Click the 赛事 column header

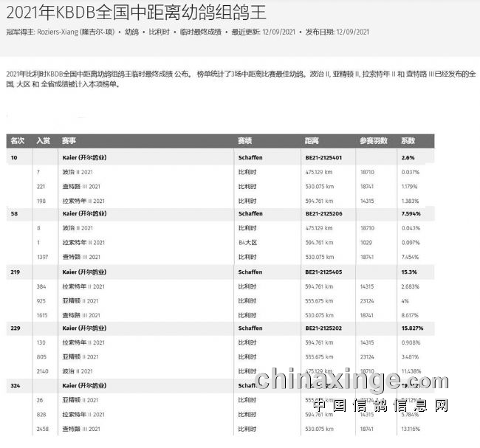(x=69, y=141)
